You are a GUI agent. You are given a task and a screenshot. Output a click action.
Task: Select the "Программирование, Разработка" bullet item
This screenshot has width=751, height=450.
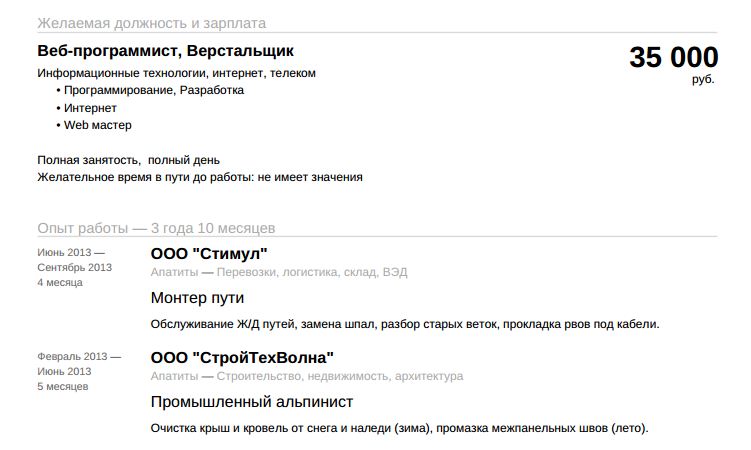154,90
